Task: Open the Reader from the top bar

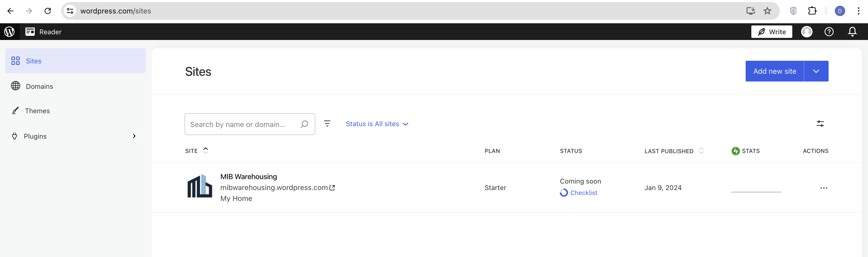Action: click(43, 32)
